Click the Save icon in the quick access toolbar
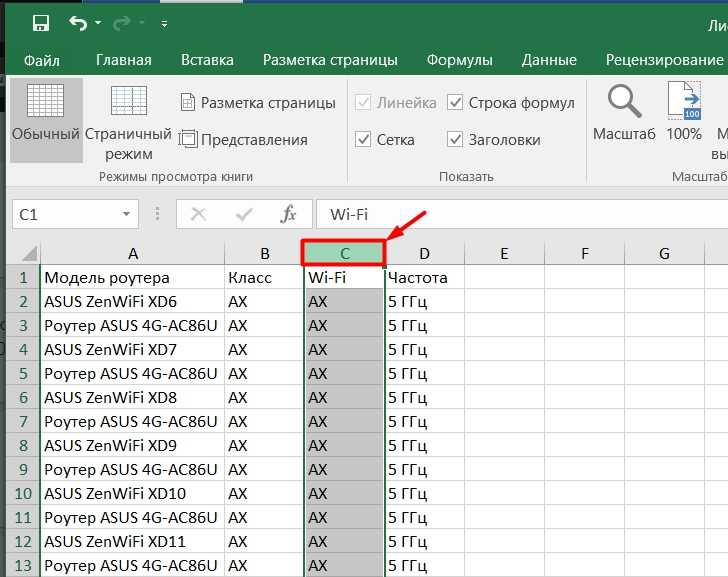 (x=41, y=23)
